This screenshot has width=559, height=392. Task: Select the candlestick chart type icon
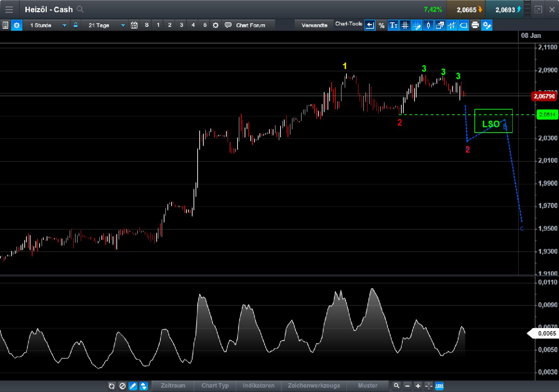point(428,25)
